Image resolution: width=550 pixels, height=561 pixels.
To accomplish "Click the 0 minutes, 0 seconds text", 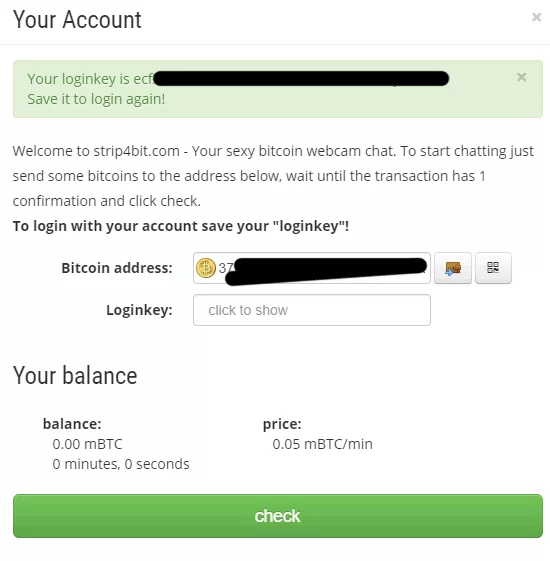I will pyautogui.click(x=121, y=464).
